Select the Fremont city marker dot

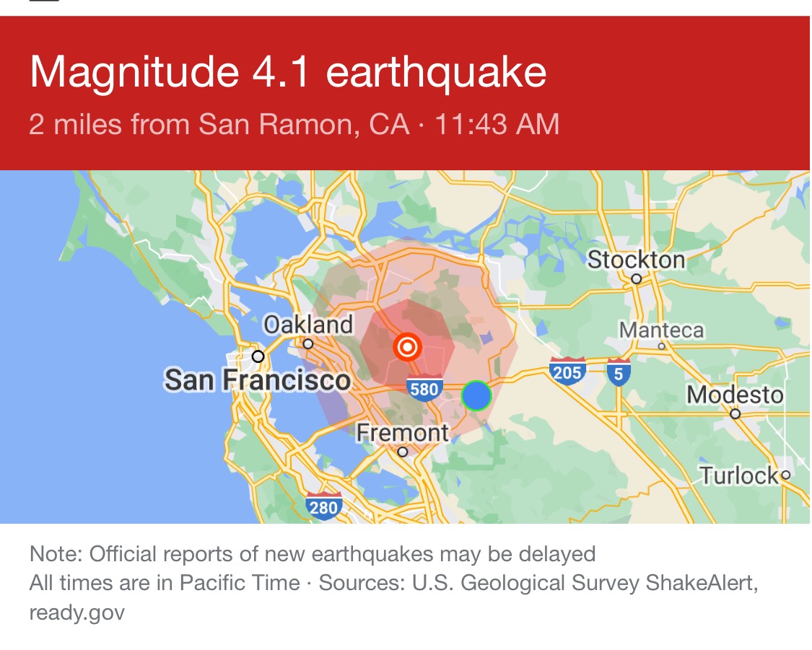click(x=402, y=452)
